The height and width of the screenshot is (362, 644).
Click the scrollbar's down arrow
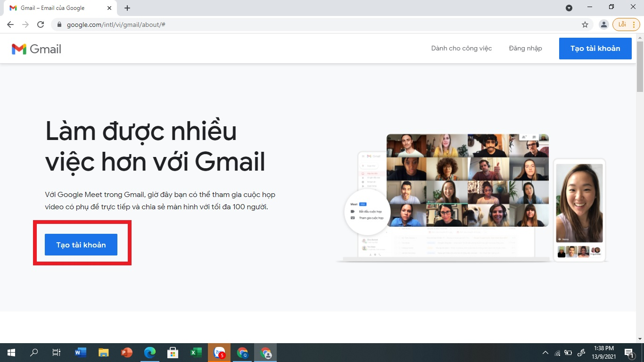[640, 339]
